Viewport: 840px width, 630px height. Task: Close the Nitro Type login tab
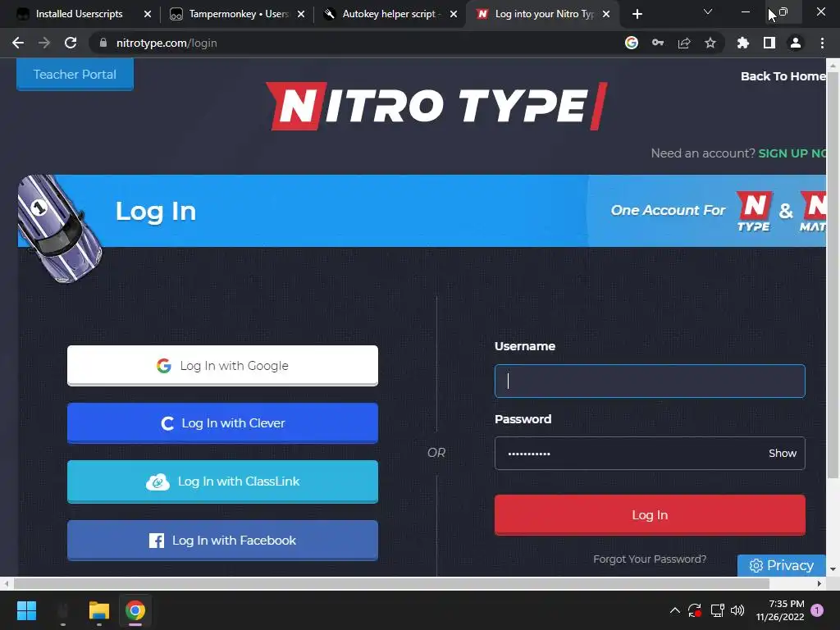point(606,14)
